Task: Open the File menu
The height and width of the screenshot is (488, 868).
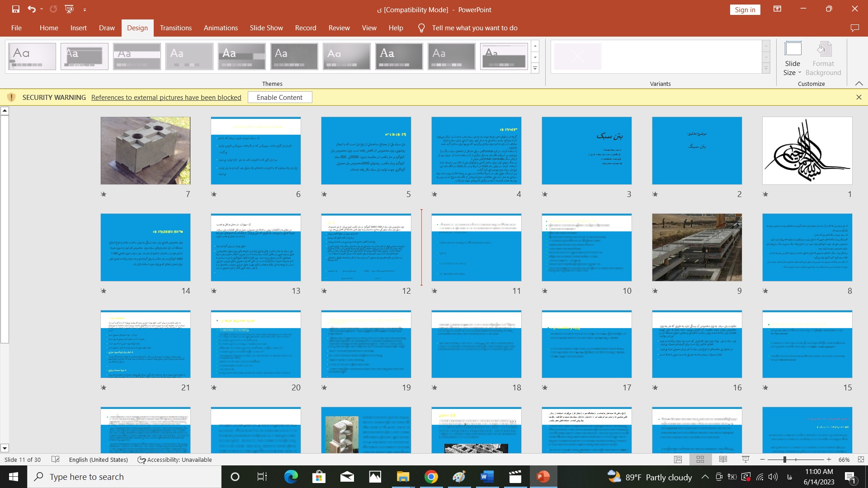Action: point(16,28)
